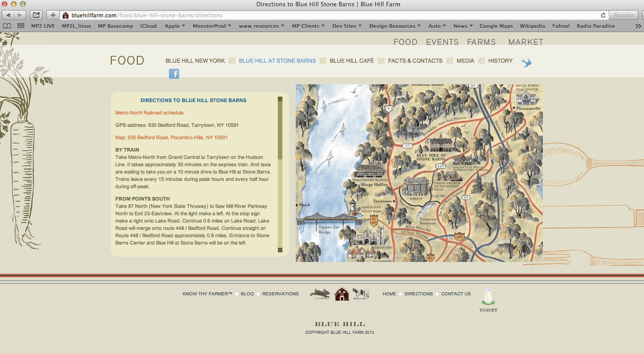Expand the Auto bookmarks folder
The height and width of the screenshot is (354, 644).
[437, 26]
